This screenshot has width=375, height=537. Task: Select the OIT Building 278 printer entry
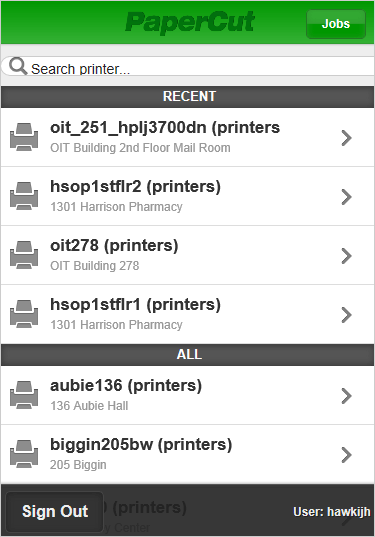187,255
